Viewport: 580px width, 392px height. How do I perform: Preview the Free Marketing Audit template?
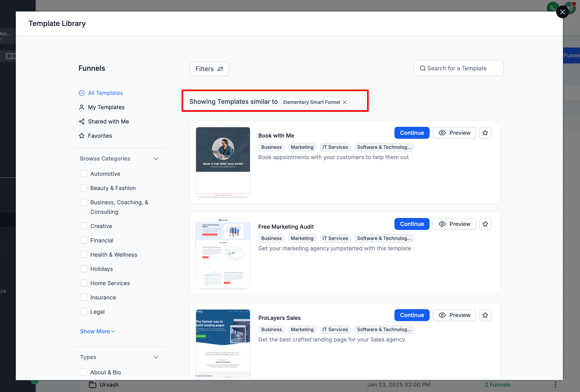454,224
